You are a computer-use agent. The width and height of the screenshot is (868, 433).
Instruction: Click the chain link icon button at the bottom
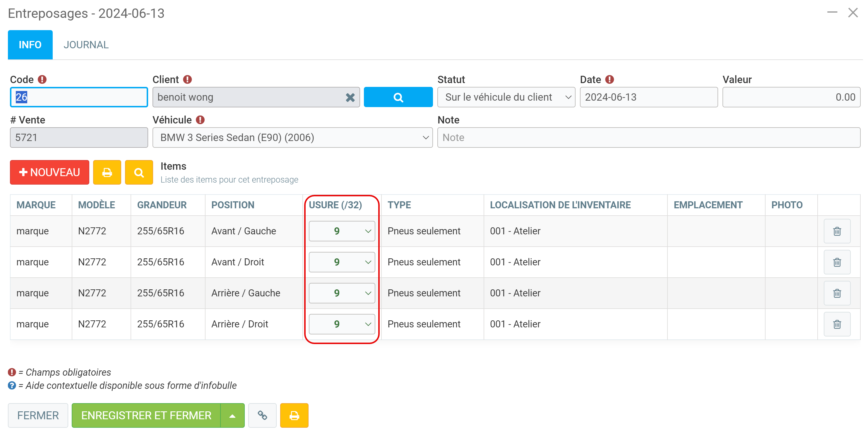(262, 415)
